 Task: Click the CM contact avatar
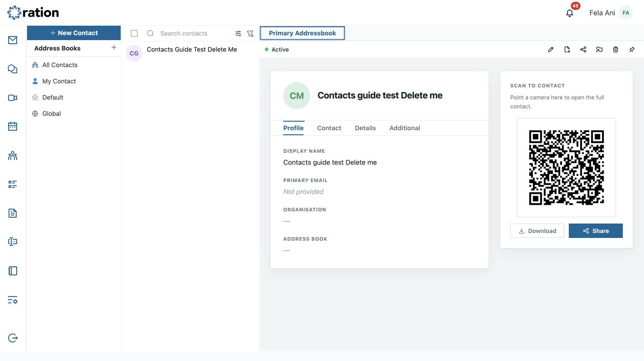coord(297,96)
